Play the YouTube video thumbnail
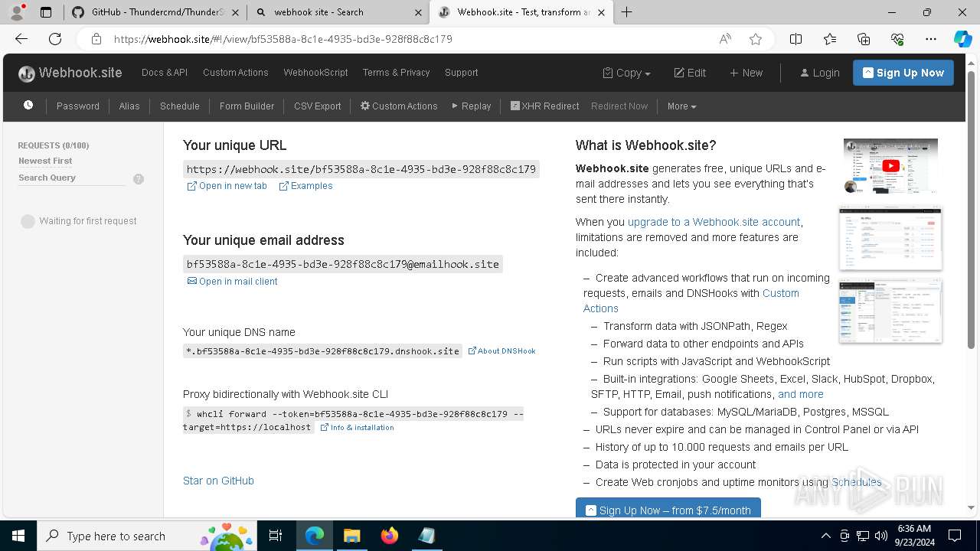This screenshot has width=980, height=551. (x=890, y=165)
